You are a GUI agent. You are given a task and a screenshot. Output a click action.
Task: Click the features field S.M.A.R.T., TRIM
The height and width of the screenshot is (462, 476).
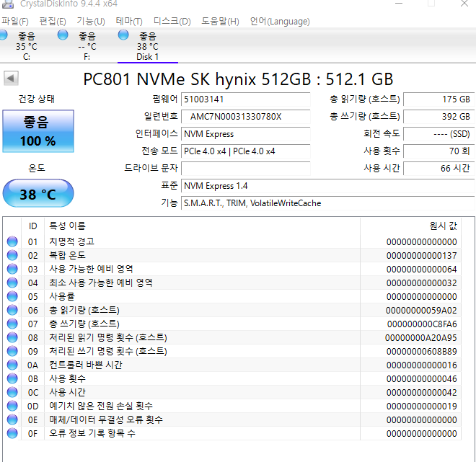pos(328,203)
